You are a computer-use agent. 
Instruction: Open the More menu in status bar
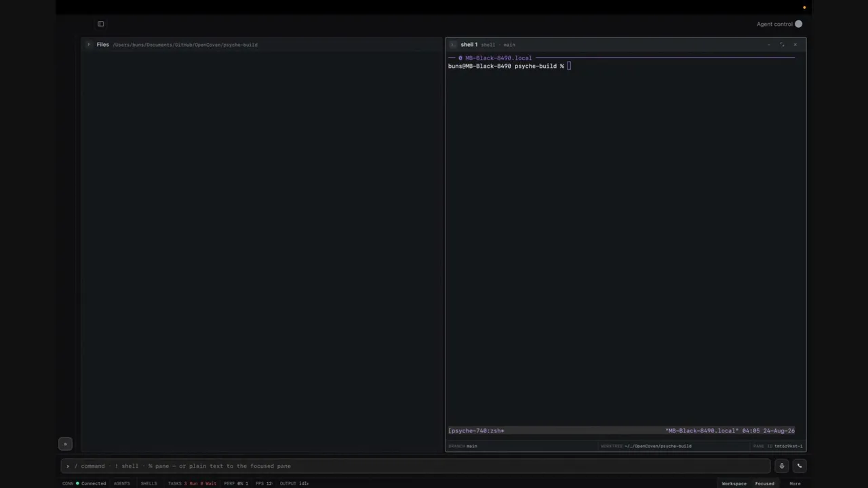(795, 483)
